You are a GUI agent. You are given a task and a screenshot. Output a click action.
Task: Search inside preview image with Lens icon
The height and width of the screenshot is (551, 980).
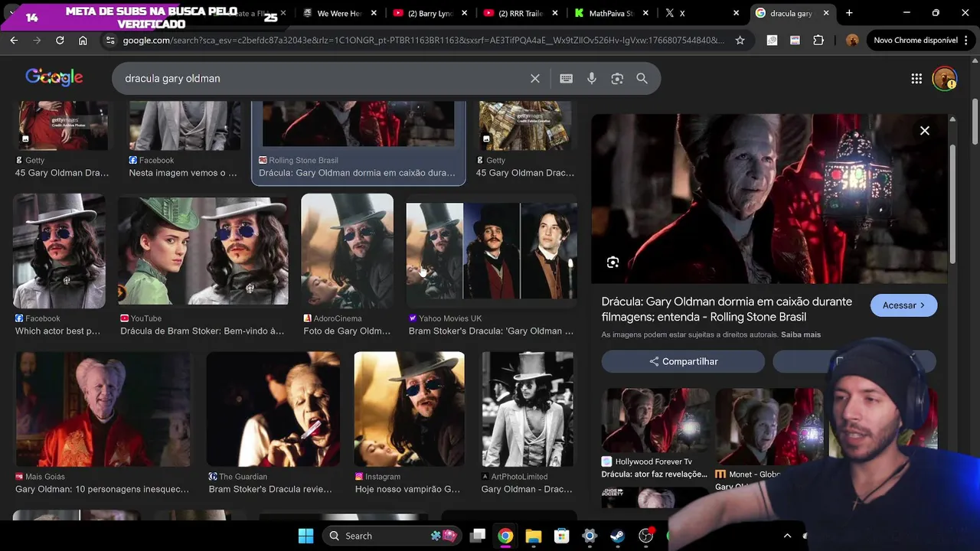click(x=612, y=262)
